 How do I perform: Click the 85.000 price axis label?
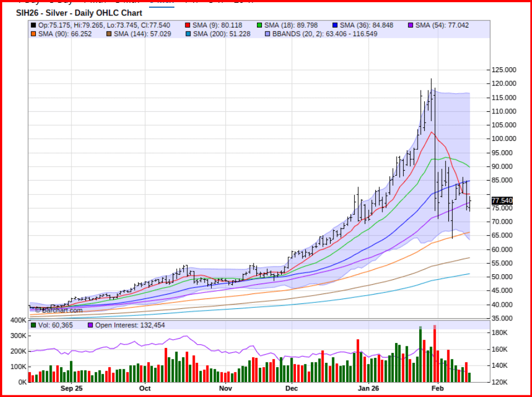tap(502, 181)
